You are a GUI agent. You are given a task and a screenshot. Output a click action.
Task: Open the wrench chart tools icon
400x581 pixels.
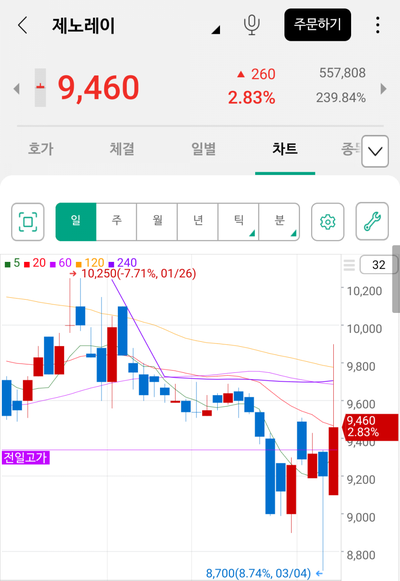point(372,222)
